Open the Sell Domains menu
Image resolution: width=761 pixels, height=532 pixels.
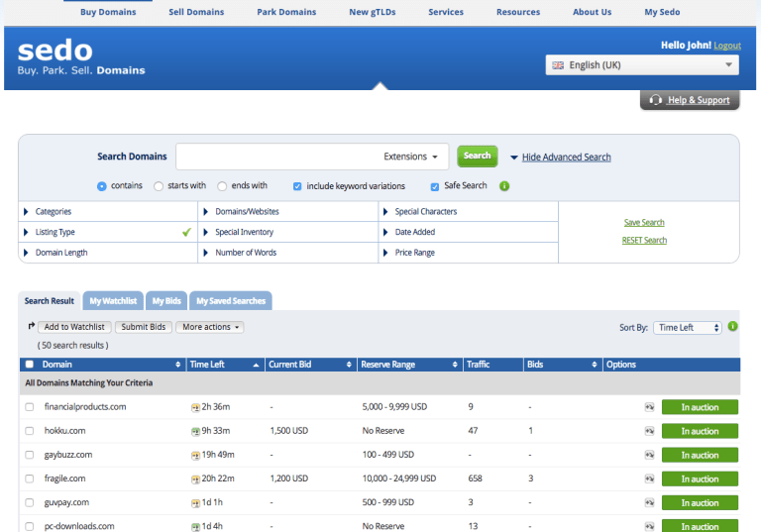pos(196,12)
